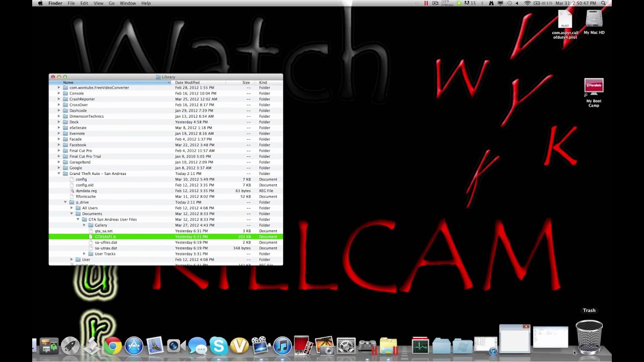Screen dimensions: 644x362
Task: Open System Preferences gear in dock
Action: click(346, 346)
